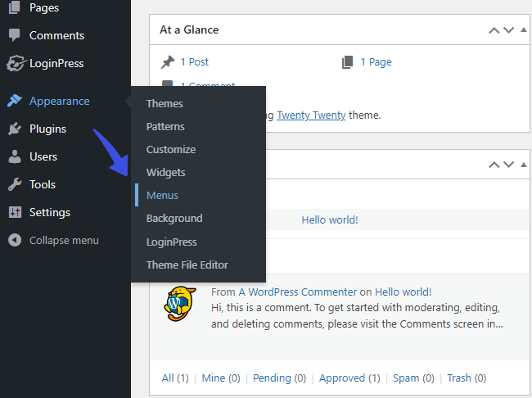
Task: Move At a Glance panel down
Action: click(508, 30)
